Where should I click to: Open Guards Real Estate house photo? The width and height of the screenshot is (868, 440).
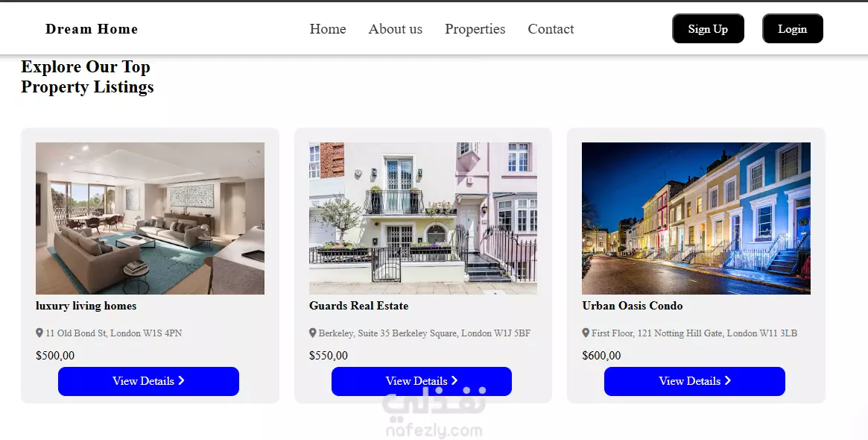[423, 219]
